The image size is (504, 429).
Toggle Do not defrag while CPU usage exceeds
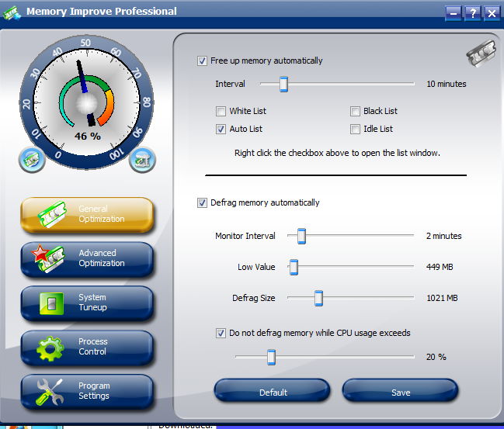(x=221, y=333)
